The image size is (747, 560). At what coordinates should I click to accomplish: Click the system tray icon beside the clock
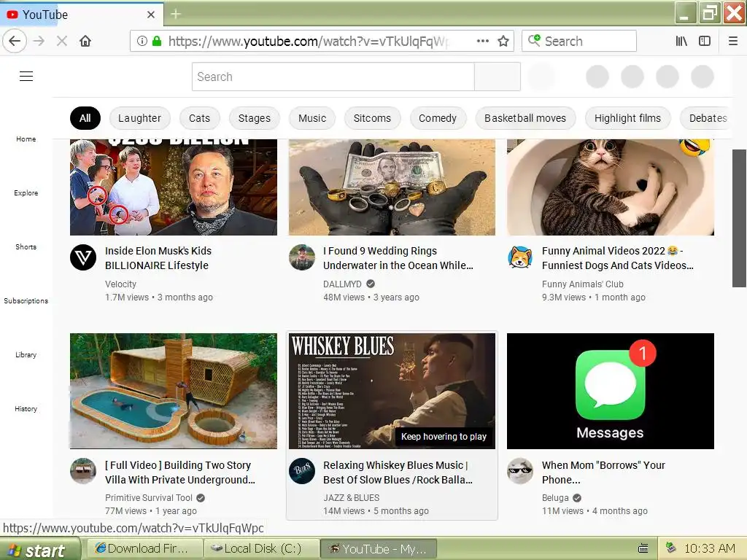click(x=671, y=548)
